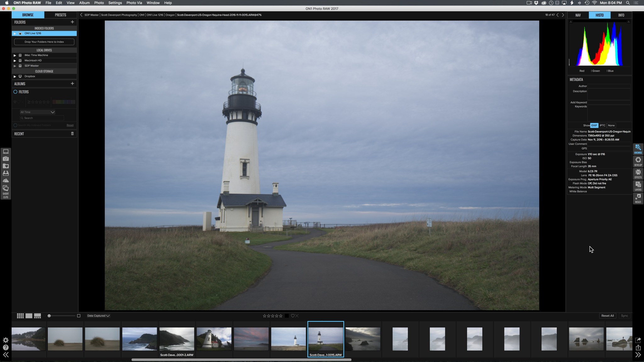Image resolution: width=644 pixels, height=362 pixels.
Task: Open the Wi-Fi status menu
Action: coord(594,3)
